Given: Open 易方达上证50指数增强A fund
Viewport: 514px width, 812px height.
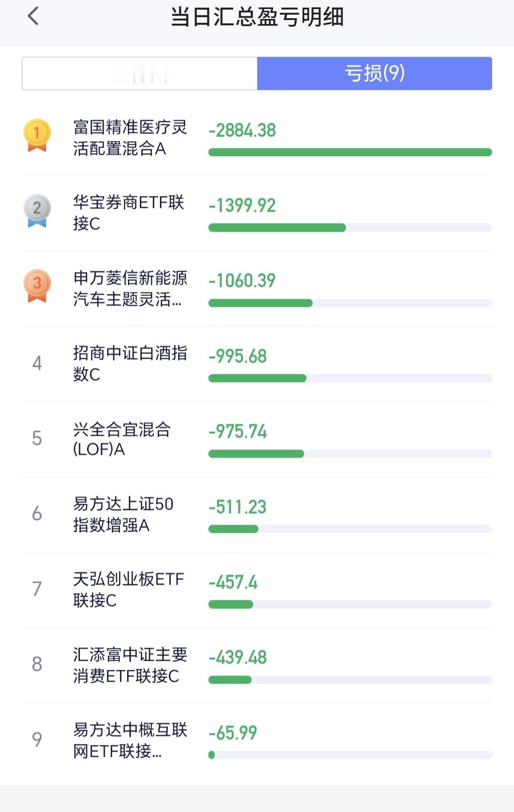Looking at the screenshot, I should click(x=123, y=514).
